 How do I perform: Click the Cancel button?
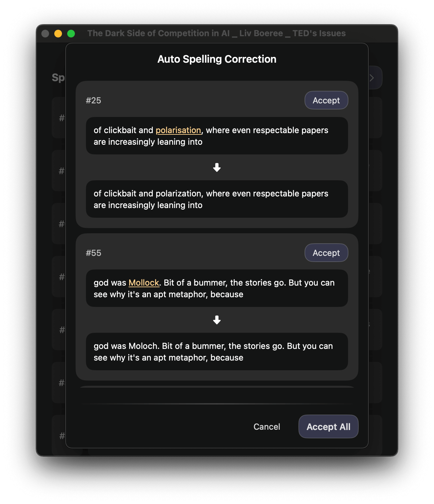click(x=266, y=426)
